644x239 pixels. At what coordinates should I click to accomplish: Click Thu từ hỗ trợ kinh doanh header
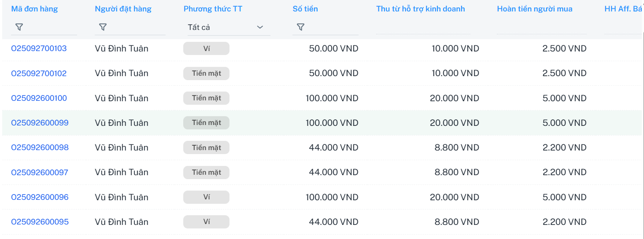420,9
